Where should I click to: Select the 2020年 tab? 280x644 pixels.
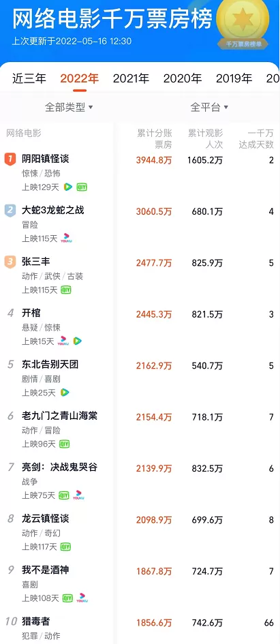[183, 78]
